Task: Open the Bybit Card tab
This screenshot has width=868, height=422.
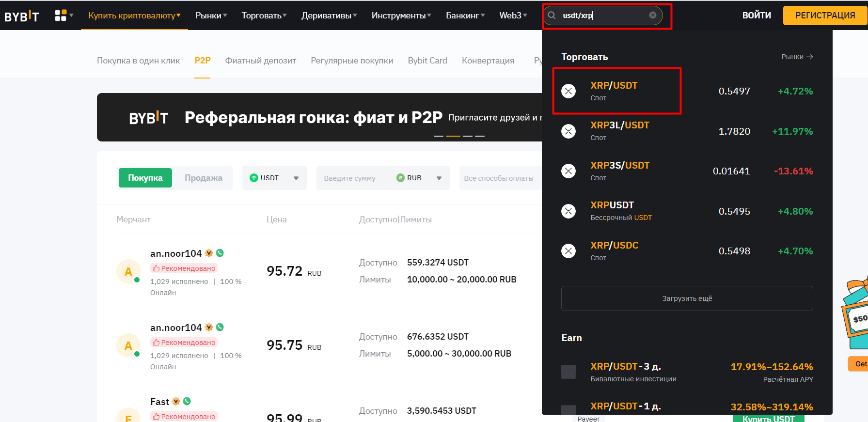Action: click(427, 61)
